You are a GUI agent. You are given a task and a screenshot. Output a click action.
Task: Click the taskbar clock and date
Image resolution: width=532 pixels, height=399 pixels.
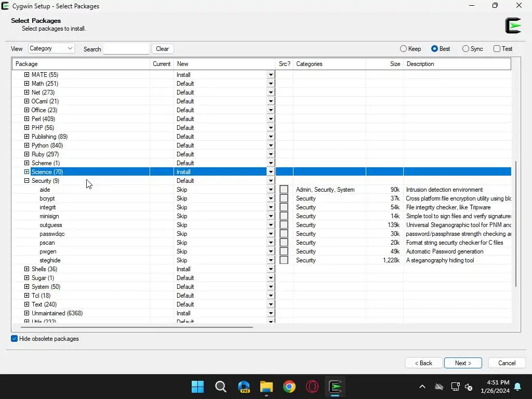(x=495, y=387)
